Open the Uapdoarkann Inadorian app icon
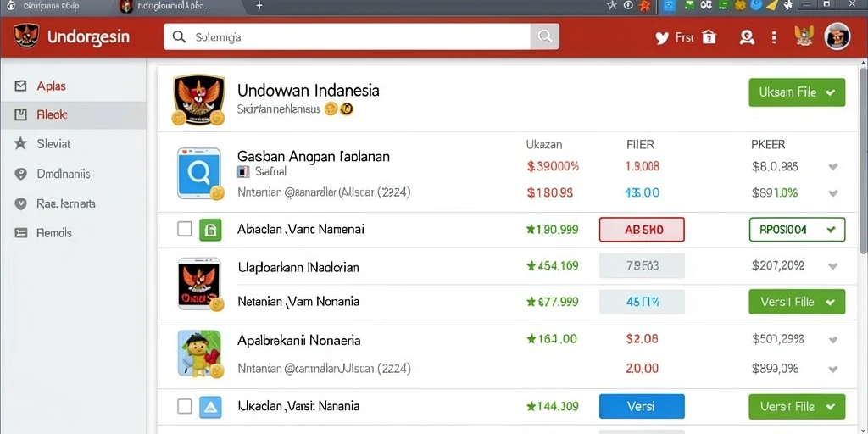The height and width of the screenshot is (434, 868). coord(198,283)
